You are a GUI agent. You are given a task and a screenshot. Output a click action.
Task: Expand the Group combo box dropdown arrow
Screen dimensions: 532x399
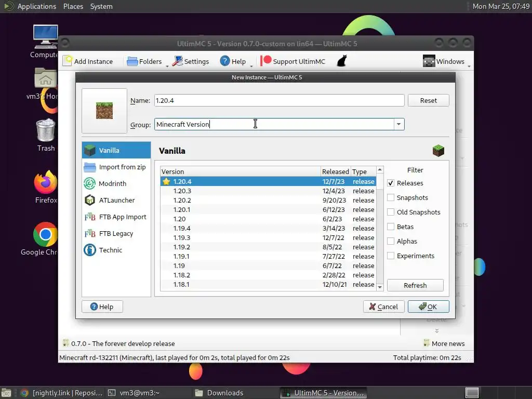click(x=399, y=124)
